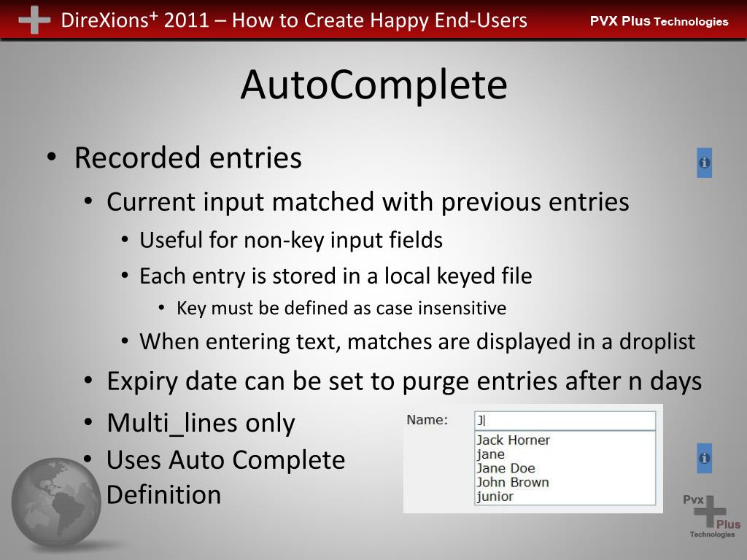This screenshot has width=747, height=560.
Task: Click "Current input matched with previous entries"
Action: pos(368,202)
